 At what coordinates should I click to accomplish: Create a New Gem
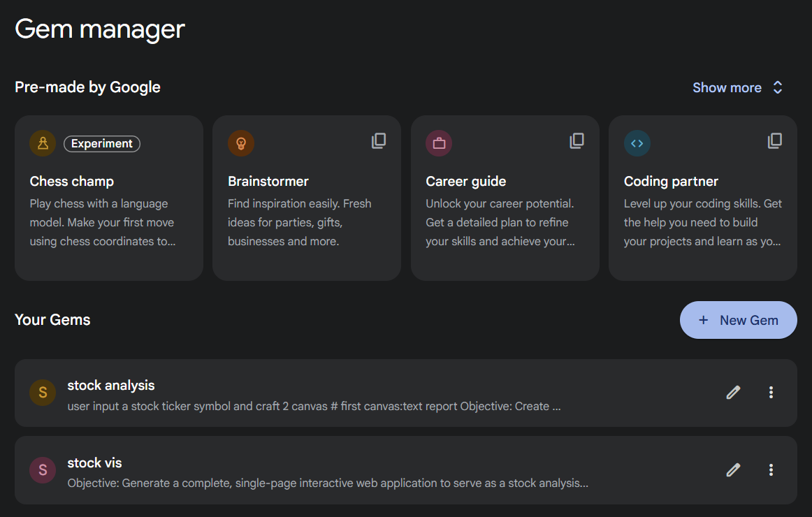(x=739, y=320)
